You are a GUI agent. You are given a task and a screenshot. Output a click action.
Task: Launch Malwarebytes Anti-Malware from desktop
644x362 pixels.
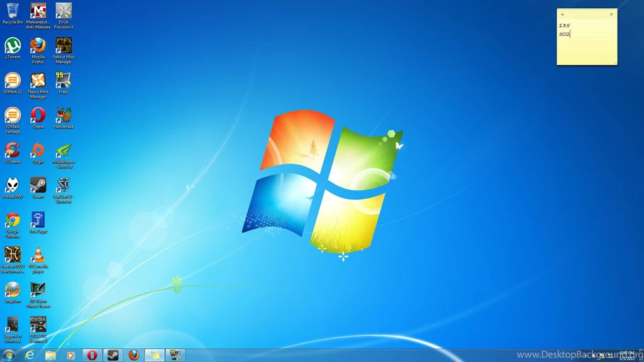[38, 11]
